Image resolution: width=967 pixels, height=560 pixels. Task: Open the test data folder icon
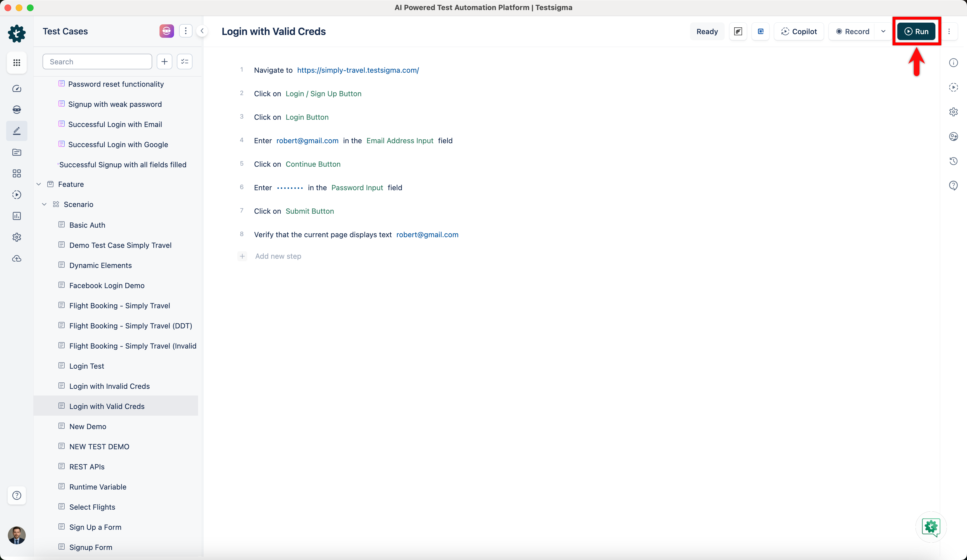pos(17,152)
